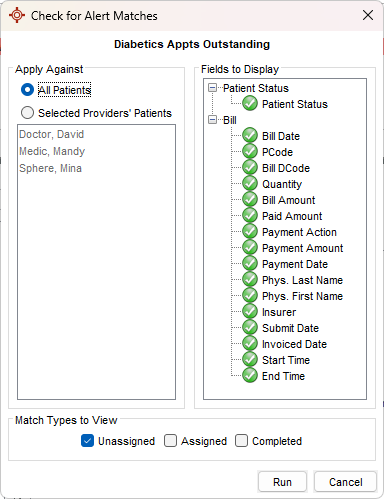
Task: Toggle the check icon beside End Time
Action: point(250,376)
